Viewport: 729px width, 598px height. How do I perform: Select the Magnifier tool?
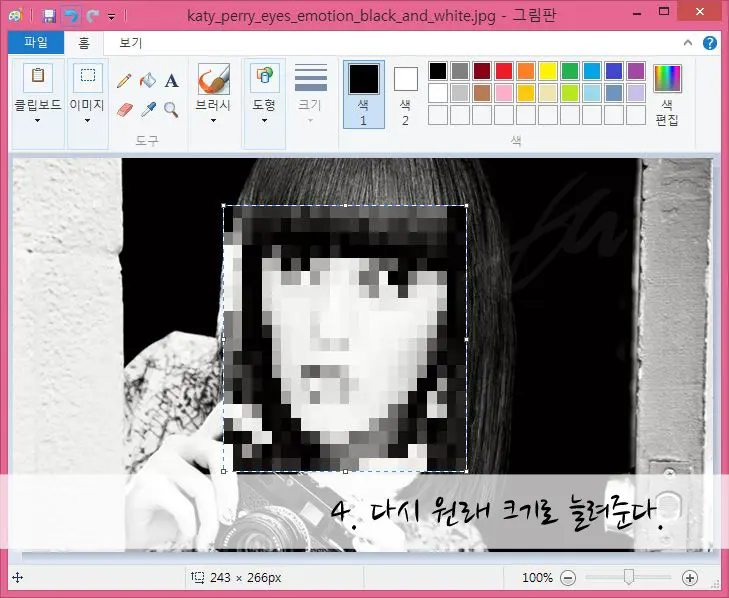click(171, 109)
